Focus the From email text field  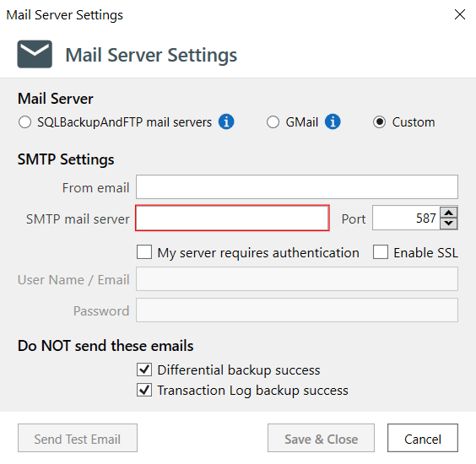tap(297, 187)
